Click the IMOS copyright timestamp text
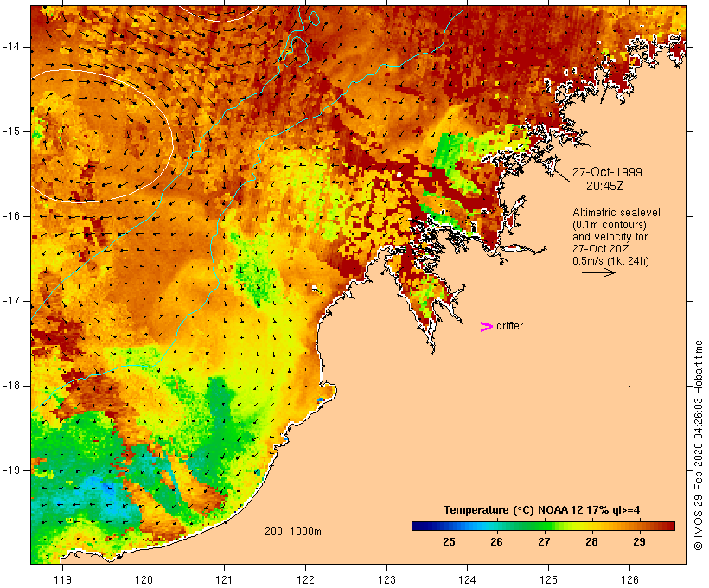 698,445
